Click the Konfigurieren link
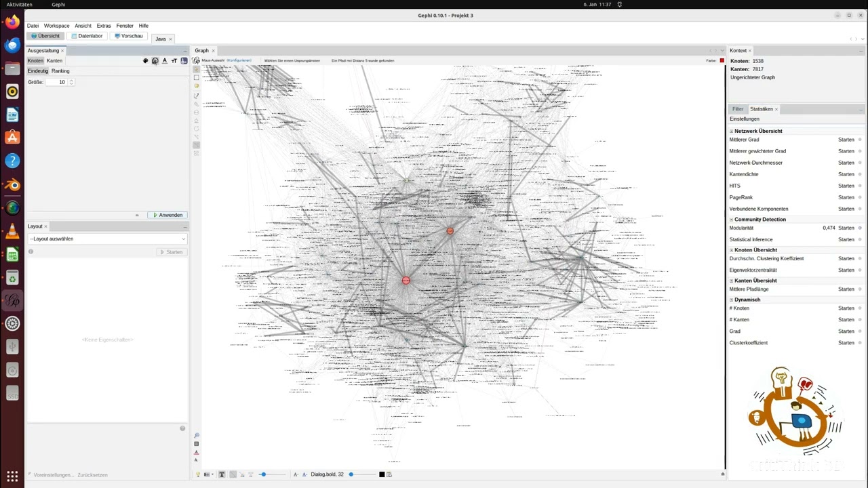 [x=239, y=60]
